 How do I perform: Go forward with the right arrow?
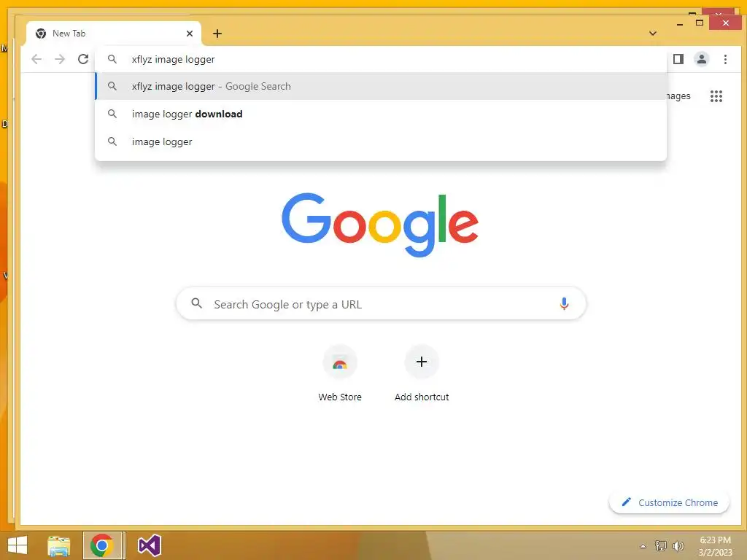coord(60,59)
